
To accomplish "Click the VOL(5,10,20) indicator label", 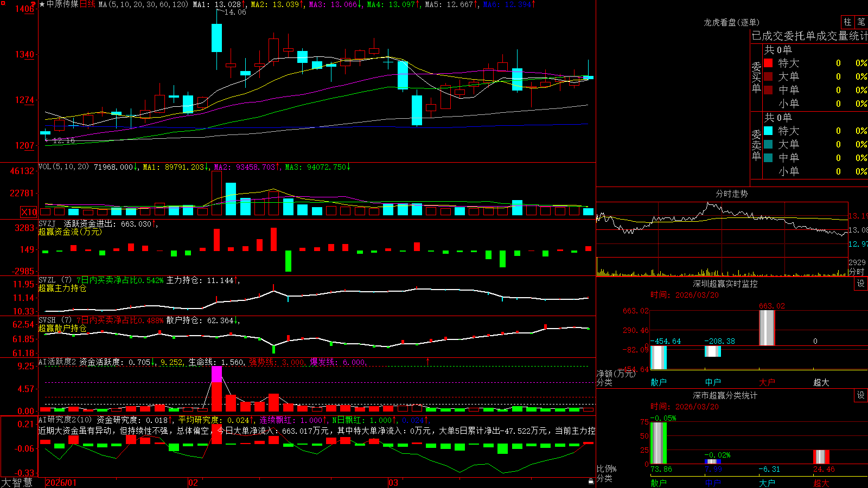I will click(64, 166).
